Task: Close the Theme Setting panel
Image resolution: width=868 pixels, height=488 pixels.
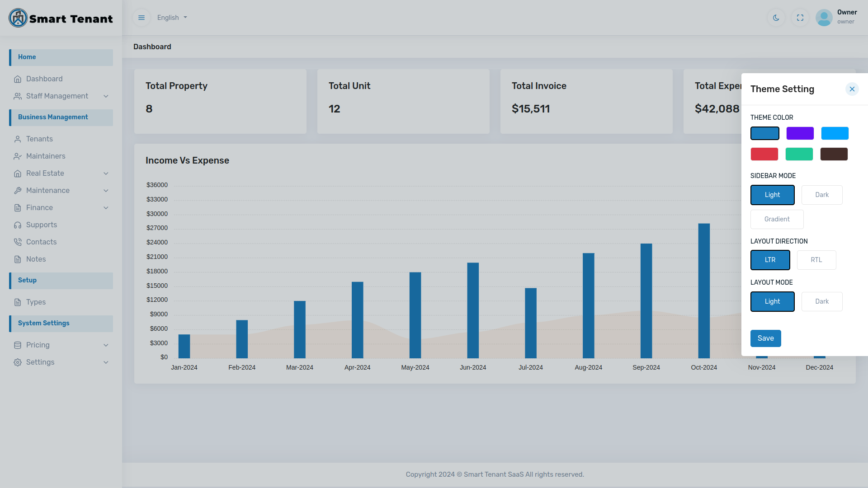Action: coord(852,89)
